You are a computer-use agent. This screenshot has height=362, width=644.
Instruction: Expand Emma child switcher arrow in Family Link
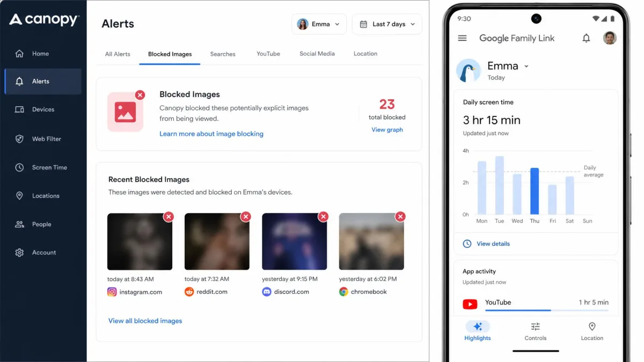pos(526,67)
